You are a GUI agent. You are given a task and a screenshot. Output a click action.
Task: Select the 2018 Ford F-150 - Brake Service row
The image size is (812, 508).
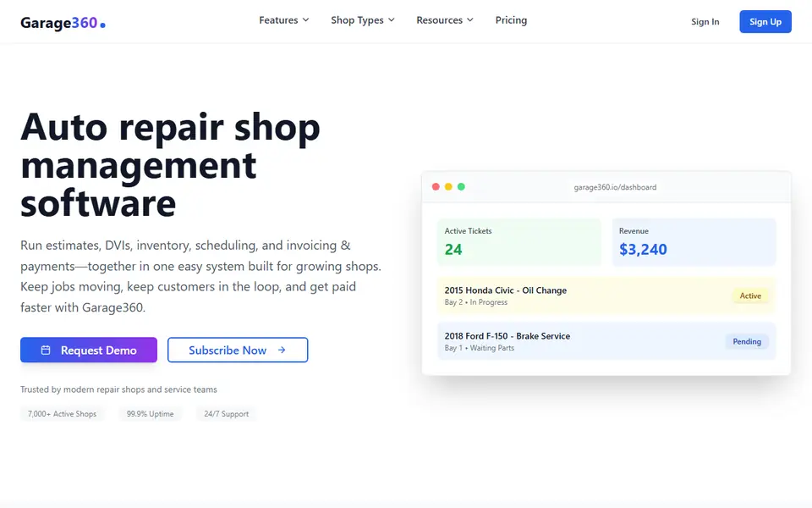pyautogui.click(x=606, y=341)
